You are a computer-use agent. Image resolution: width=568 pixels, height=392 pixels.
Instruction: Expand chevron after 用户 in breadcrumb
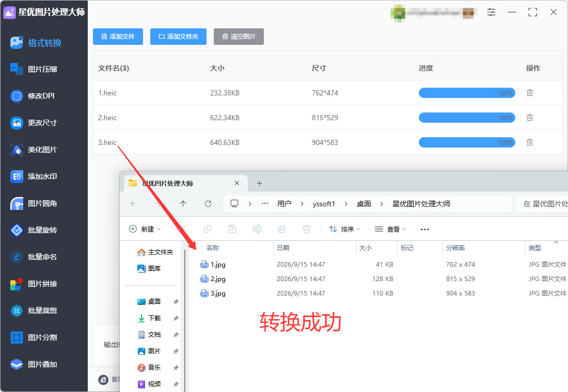(302, 204)
